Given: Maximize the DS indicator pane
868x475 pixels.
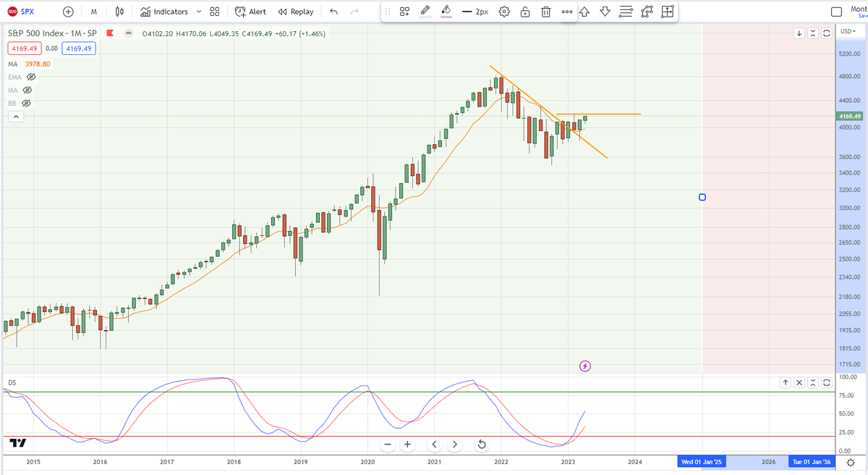Looking at the screenshot, I should 827,382.
